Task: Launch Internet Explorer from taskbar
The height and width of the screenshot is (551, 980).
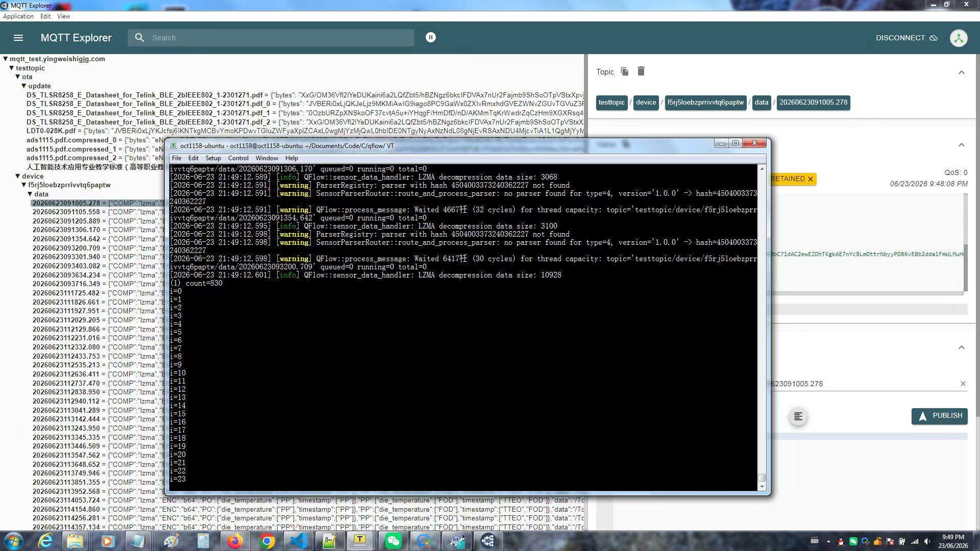Action: (45, 541)
